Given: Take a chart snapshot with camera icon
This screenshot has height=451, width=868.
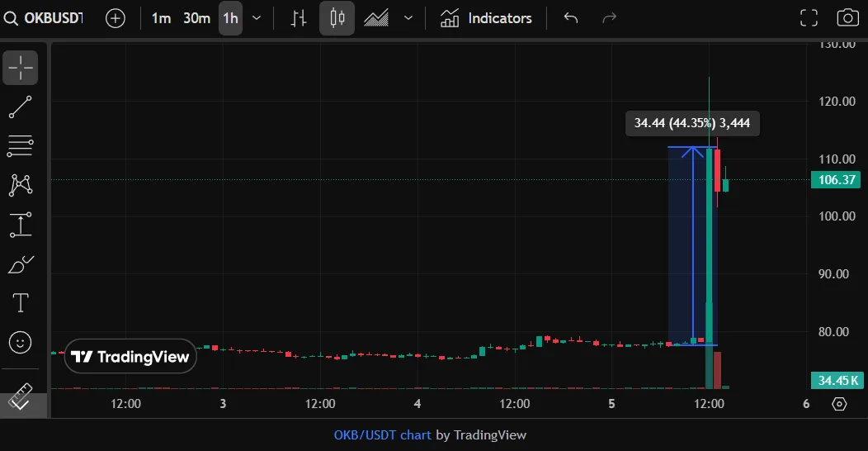Looking at the screenshot, I should (x=847, y=18).
